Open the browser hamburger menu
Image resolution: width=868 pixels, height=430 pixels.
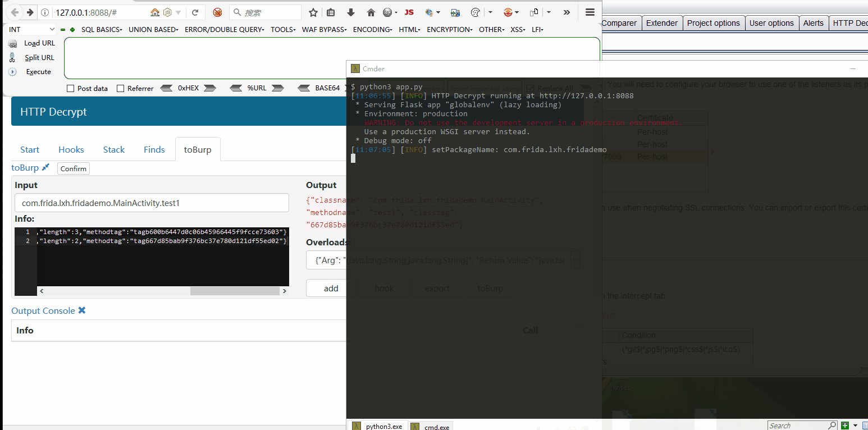[590, 12]
